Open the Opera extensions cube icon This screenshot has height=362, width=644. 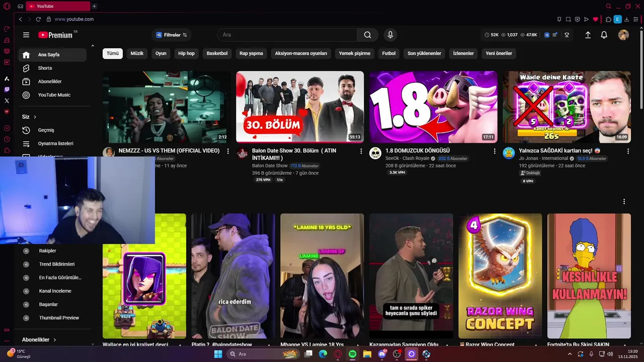pos(608,19)
